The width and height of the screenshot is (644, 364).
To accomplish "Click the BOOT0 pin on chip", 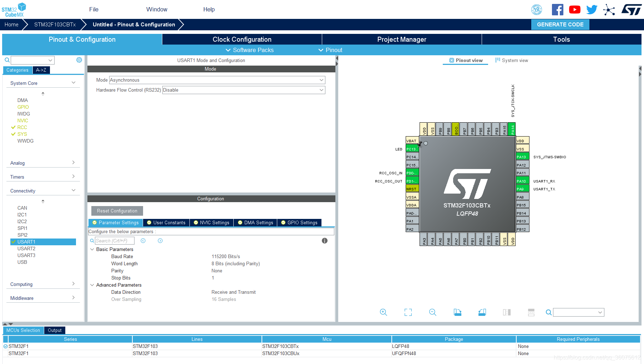I will pos(456,129).
